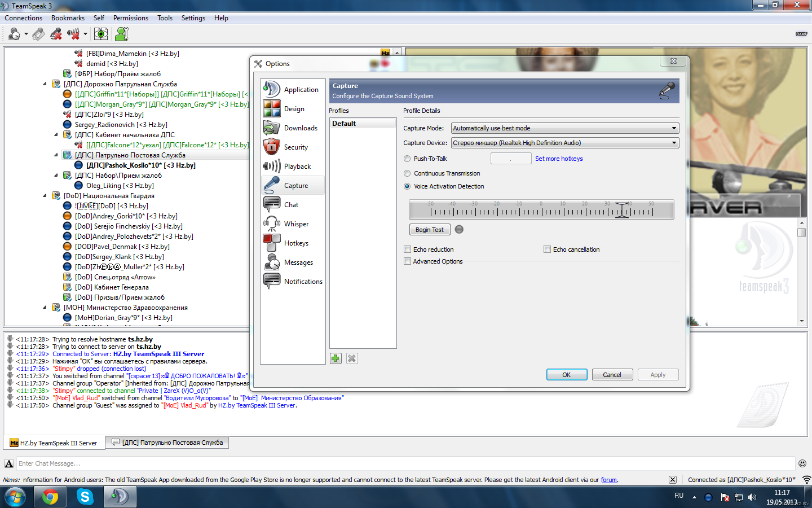Switch to the Патрульно Постовая Служба chat tab
The width and height of the screenshot is (812, 508).
pyautogui.click(x=167, y=443)
